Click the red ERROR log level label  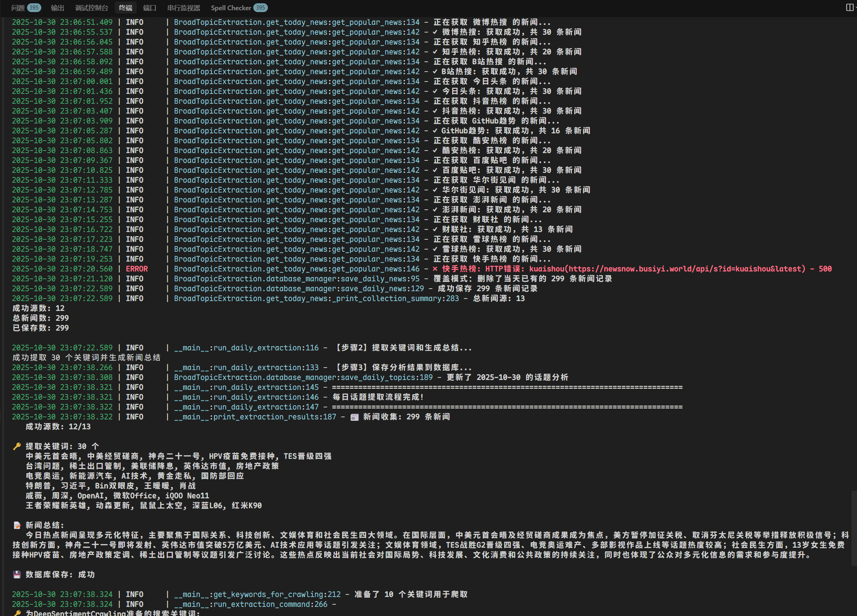(x=137, y=269)
